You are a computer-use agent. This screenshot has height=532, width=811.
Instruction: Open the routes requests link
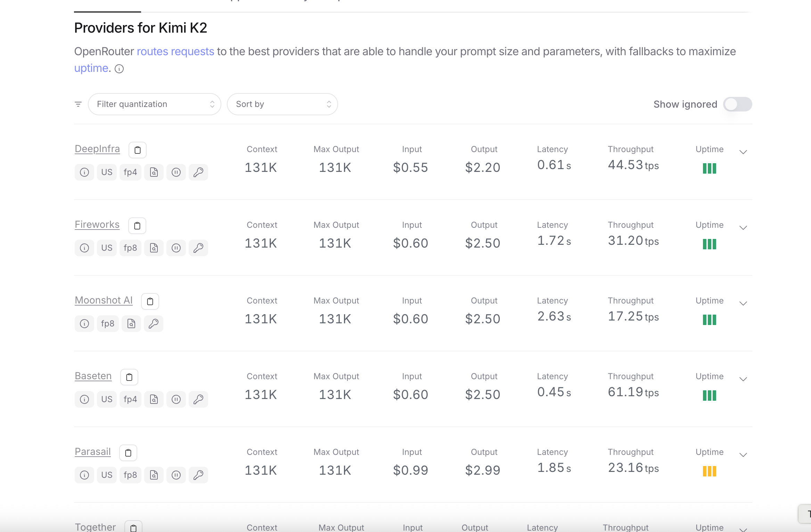(x=175, y=51)
